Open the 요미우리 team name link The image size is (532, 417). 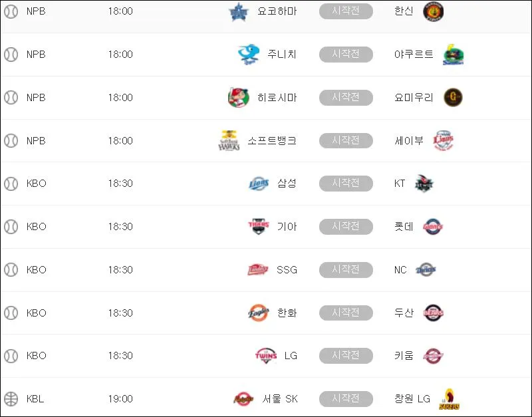(x=414, y=98)
